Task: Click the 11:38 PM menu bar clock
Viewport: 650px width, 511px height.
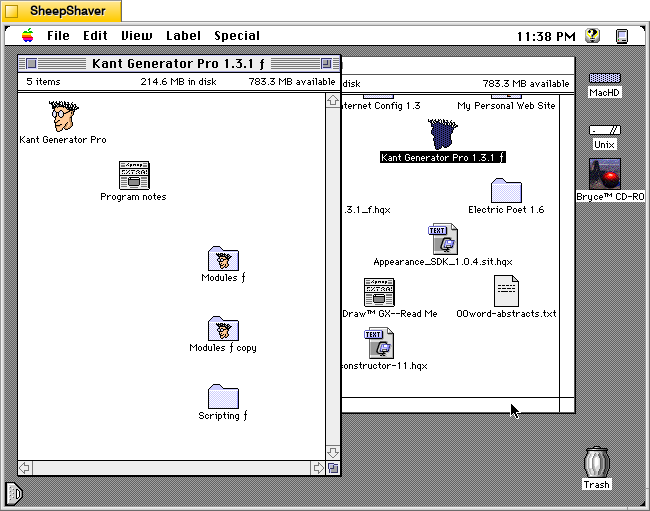Action: click(x=546, y=36)
